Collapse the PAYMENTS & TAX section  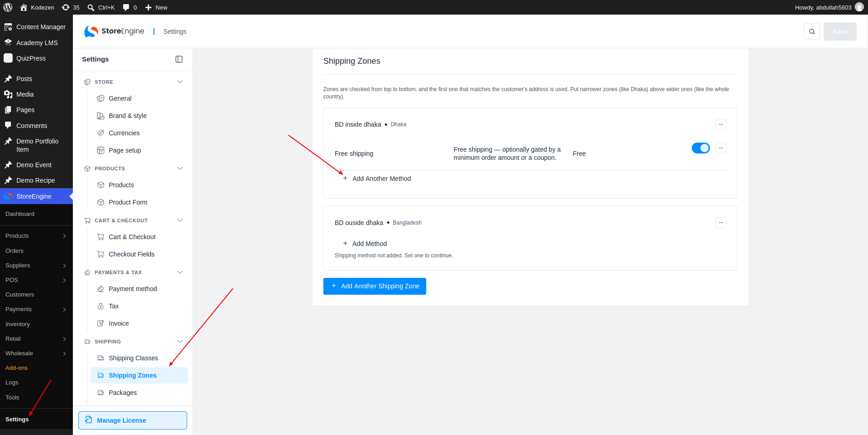coord(180,272)
